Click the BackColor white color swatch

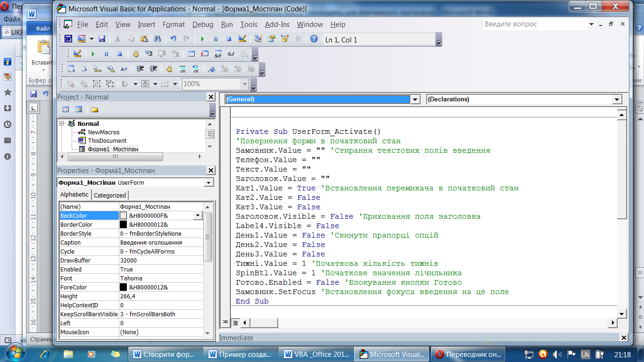click(x=123, y=215)
